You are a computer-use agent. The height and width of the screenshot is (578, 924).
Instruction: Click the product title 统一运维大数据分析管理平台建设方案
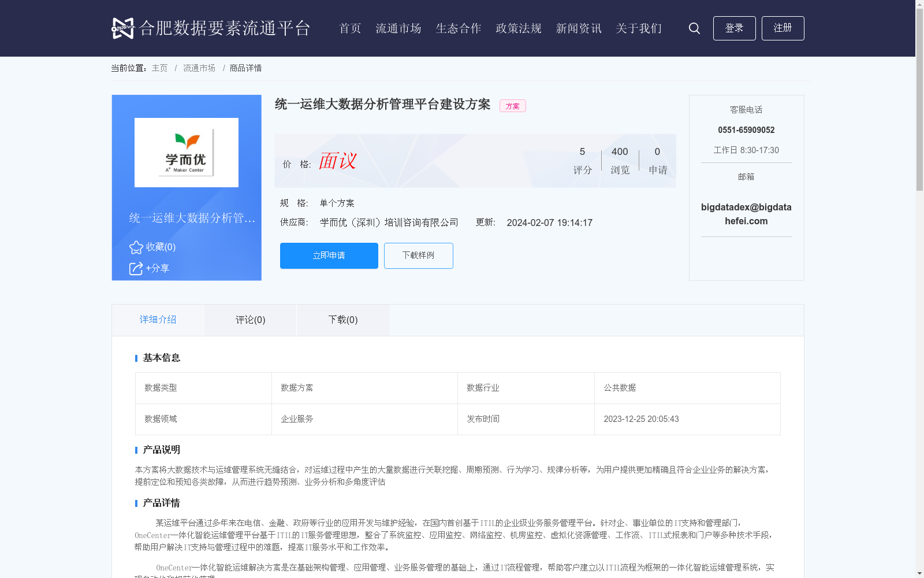click(382, 104)
